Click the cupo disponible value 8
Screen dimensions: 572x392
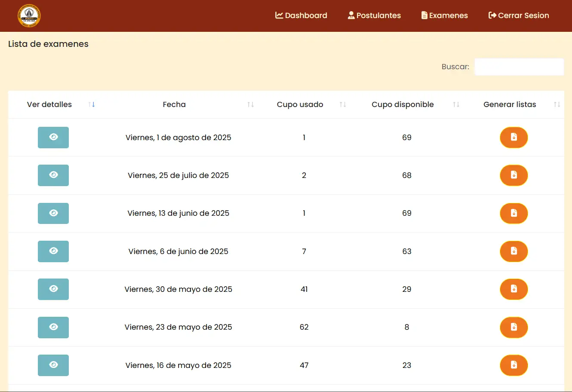[407, 327]
